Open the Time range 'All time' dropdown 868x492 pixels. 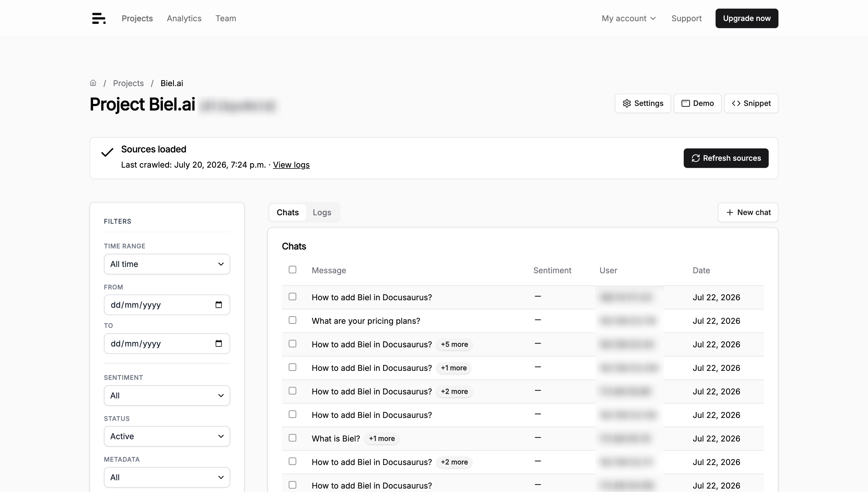pyautogui.click(x=167, y=264)
